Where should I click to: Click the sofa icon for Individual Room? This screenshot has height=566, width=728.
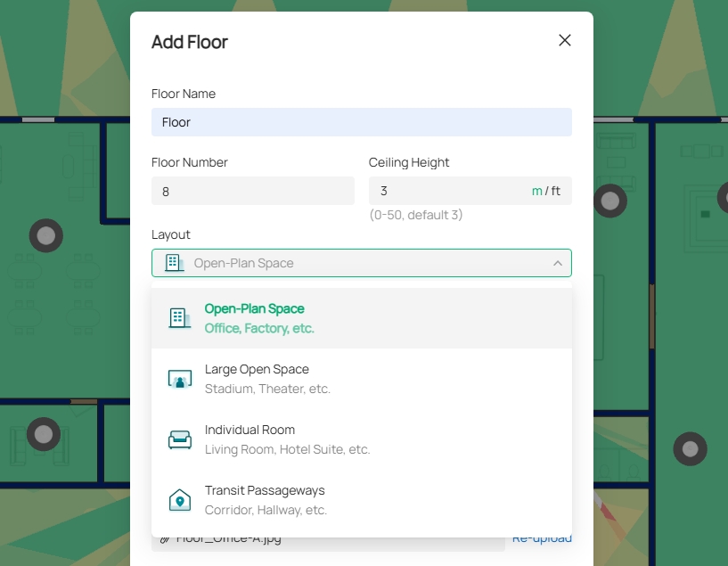click(x=180, y=439)
